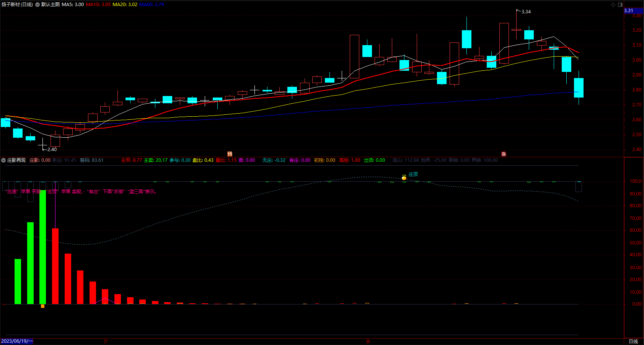
Task: Open the red 涨 event marker icon
Action: click(504, 154)
